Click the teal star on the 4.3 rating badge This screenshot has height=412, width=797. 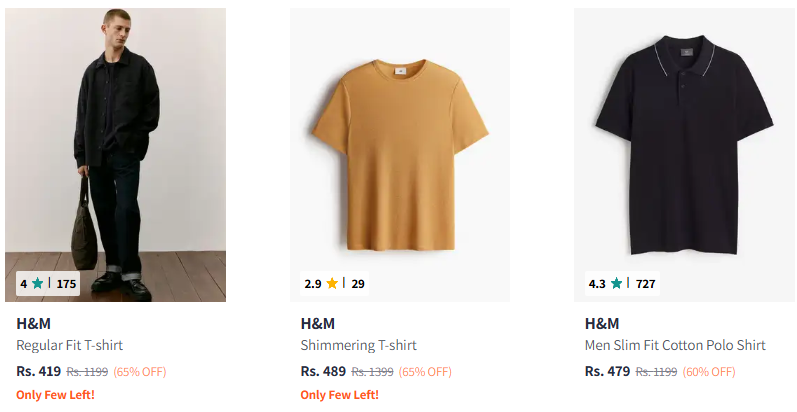point(616,283)
